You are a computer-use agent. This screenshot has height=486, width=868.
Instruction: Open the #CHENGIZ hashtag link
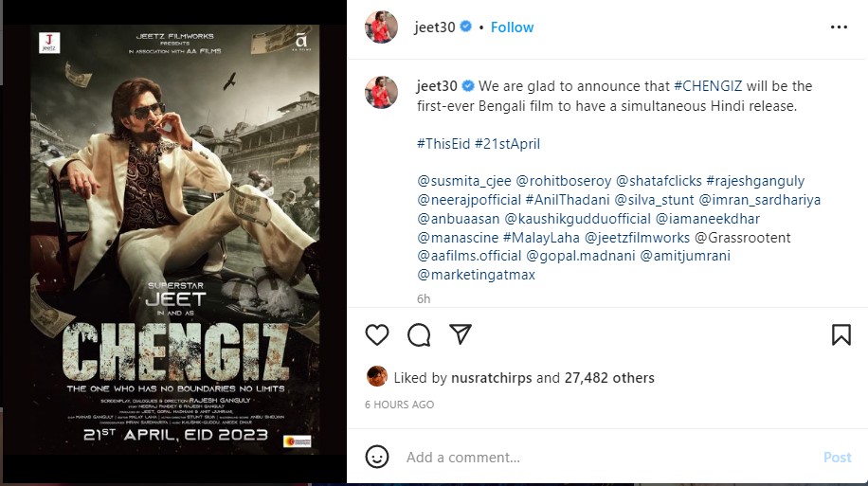(708, 86)
